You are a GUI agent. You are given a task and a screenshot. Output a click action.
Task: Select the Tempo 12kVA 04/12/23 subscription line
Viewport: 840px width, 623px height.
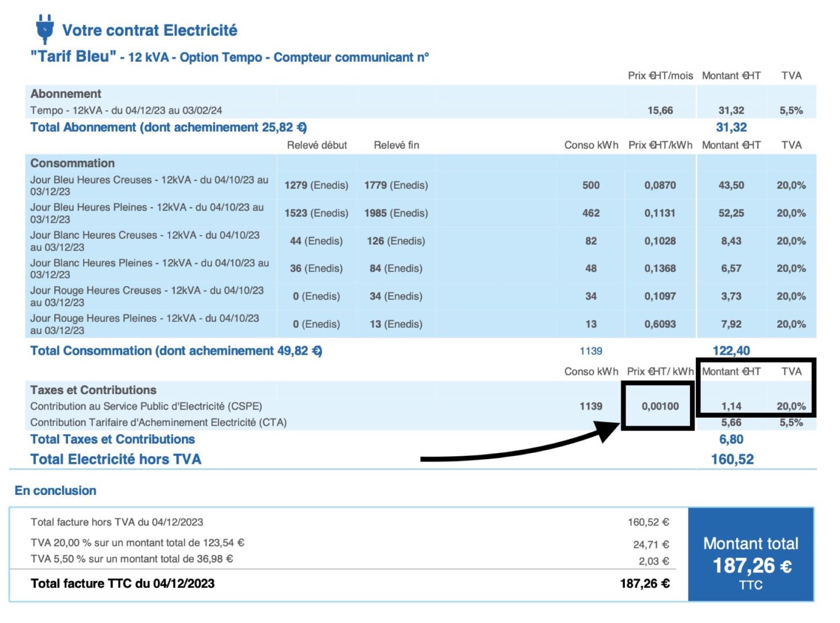(126, 110)
